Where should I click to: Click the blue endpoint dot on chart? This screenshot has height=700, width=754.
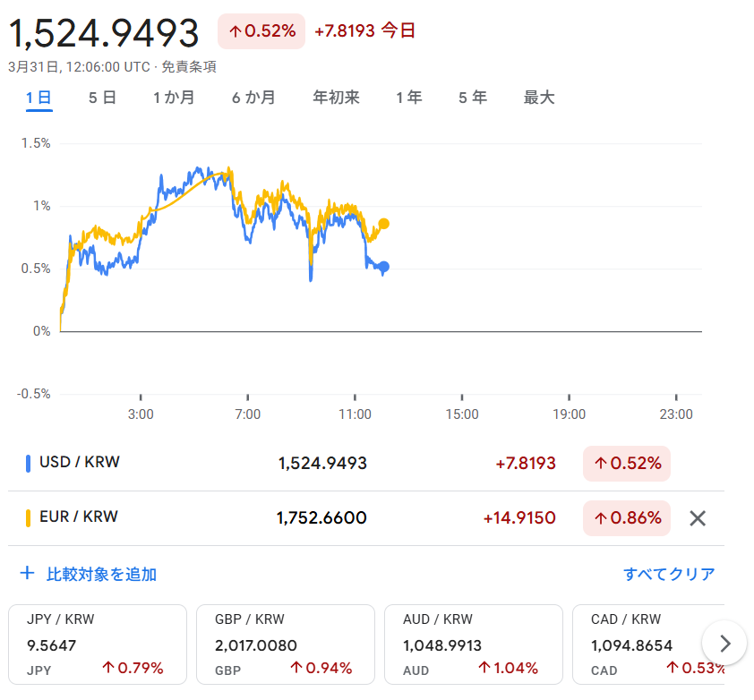click(384, 267)
